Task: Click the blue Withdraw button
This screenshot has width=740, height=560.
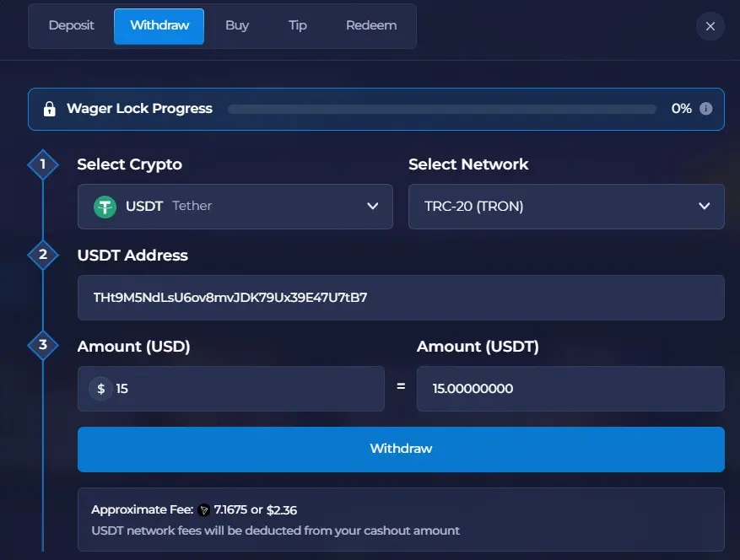Action: click(401, 450)
